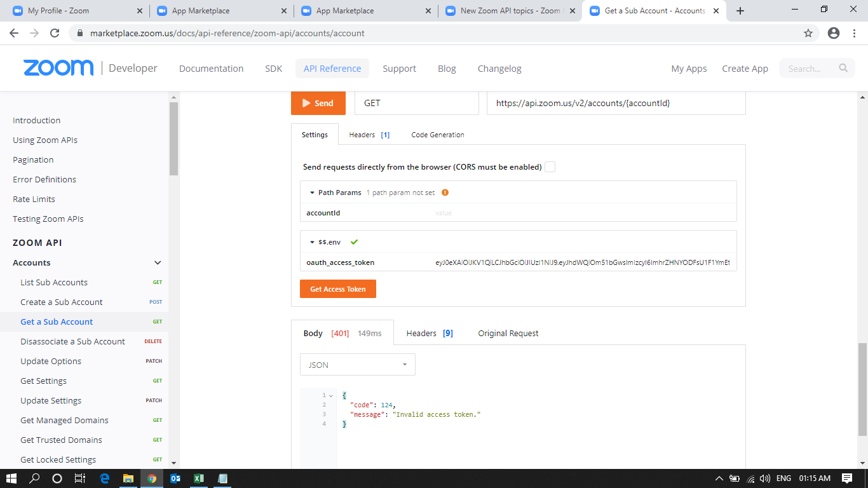Image resolution: width=868 pixels, height=488 pixels.
Task: Open the API Reference nav item
Action: [332, 69]
